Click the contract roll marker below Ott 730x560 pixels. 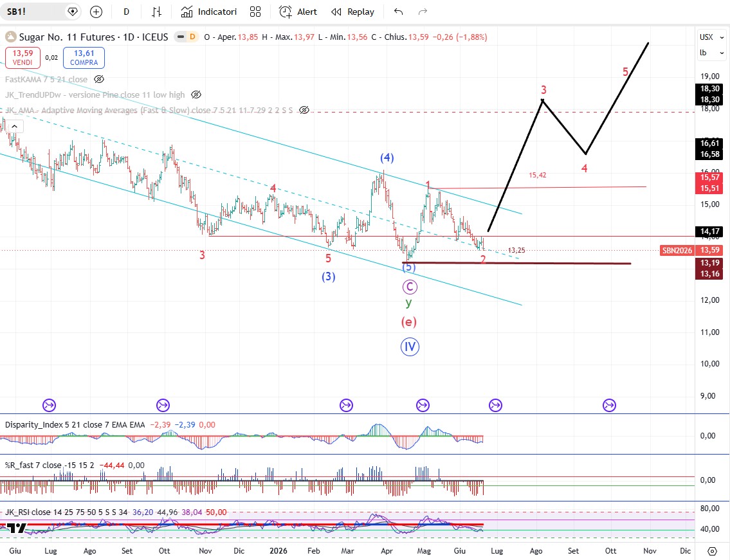163,406
